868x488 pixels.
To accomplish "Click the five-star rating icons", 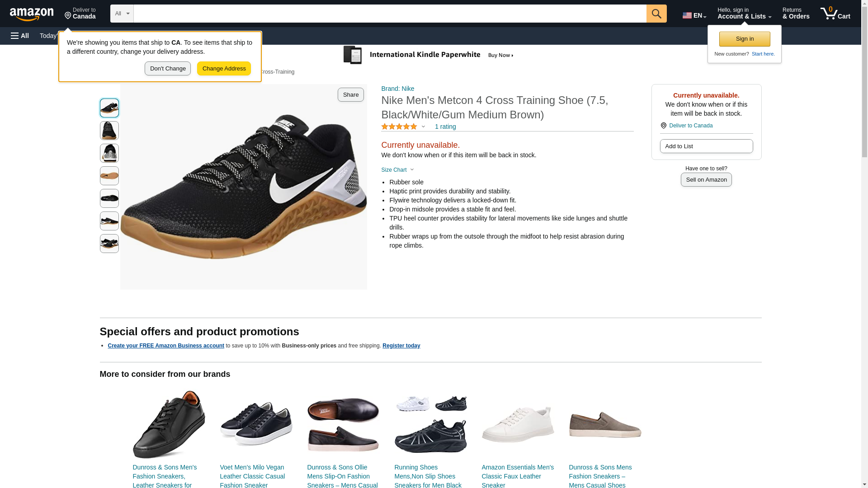I will tap(399, 127).
